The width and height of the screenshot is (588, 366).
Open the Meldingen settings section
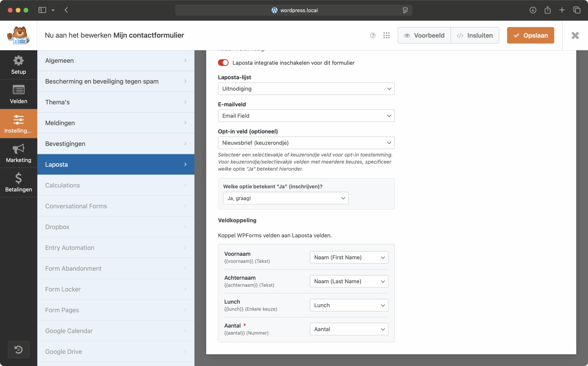click(x=116, y=123)
